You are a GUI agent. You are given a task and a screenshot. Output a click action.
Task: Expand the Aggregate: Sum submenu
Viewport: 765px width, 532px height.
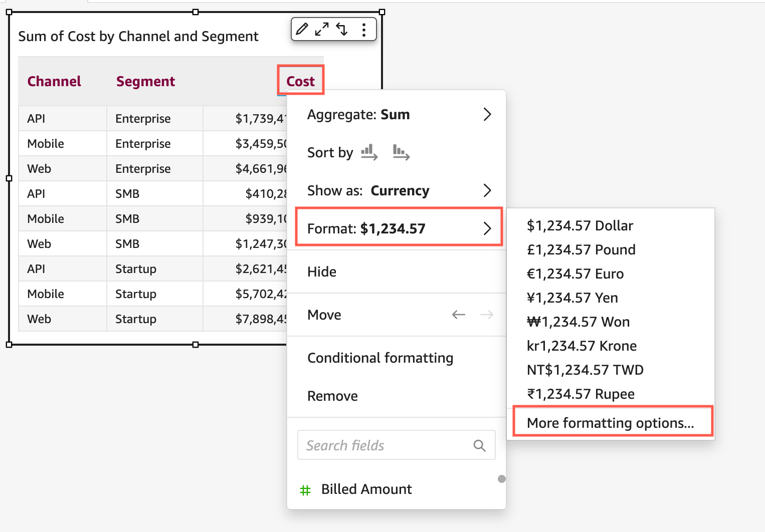coord(487,114)
